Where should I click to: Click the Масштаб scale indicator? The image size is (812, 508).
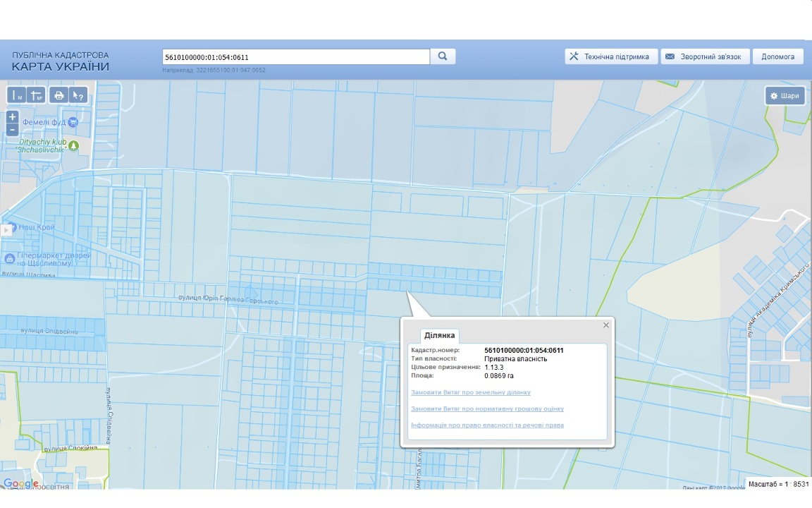click(x=778, y=484)
